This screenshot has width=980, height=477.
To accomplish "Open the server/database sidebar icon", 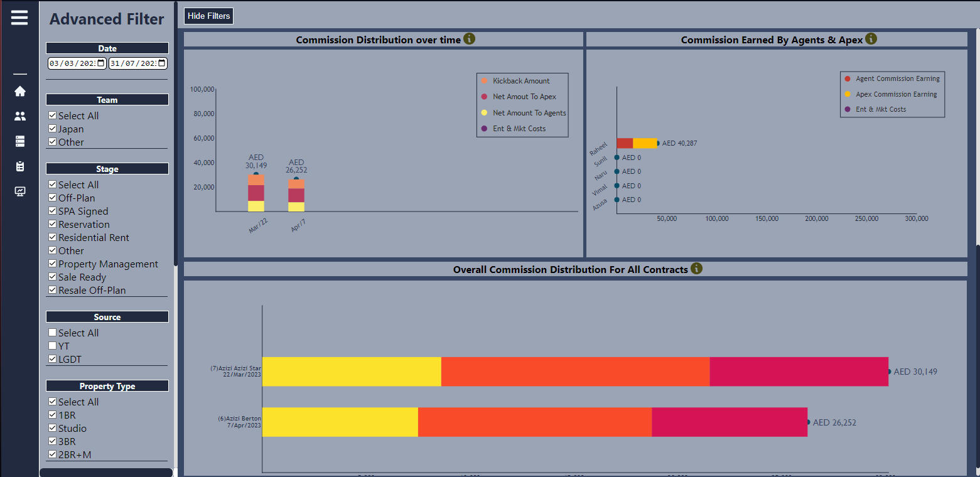I will click(20, 142).
